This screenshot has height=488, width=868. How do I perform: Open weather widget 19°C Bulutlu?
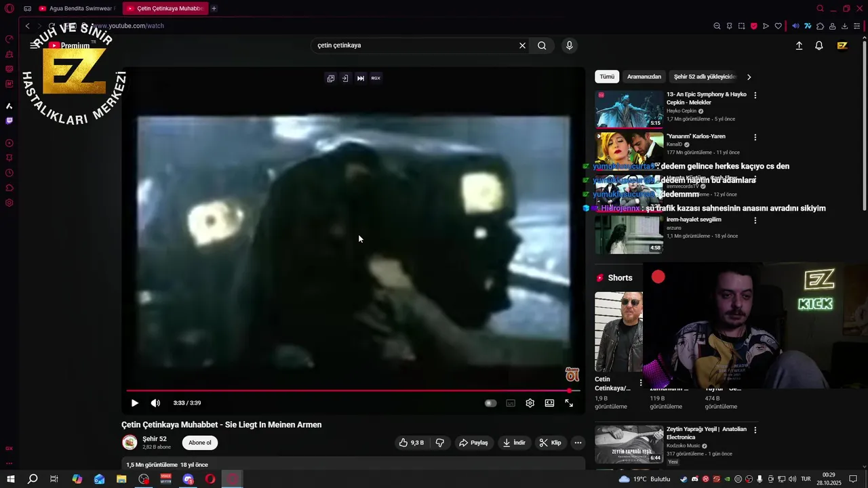(x=644, y=479)
